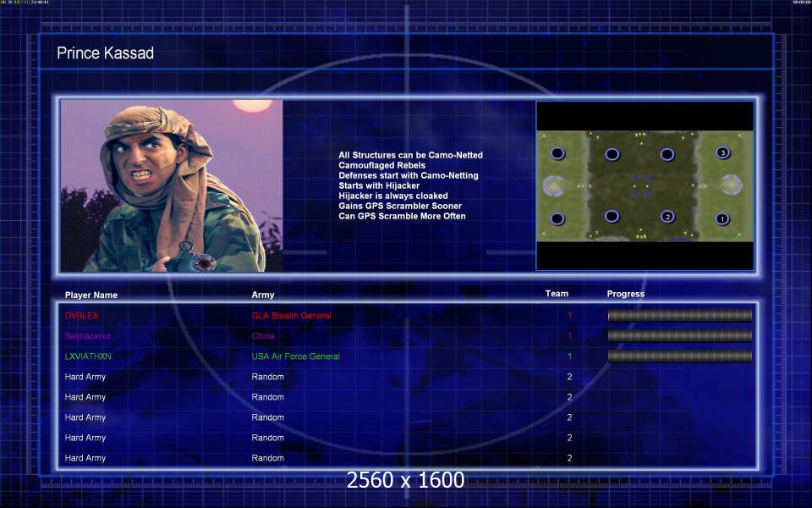Click start position marker 2 on minimap
Viewport: 812px width, 508px height.
[667, 217]
